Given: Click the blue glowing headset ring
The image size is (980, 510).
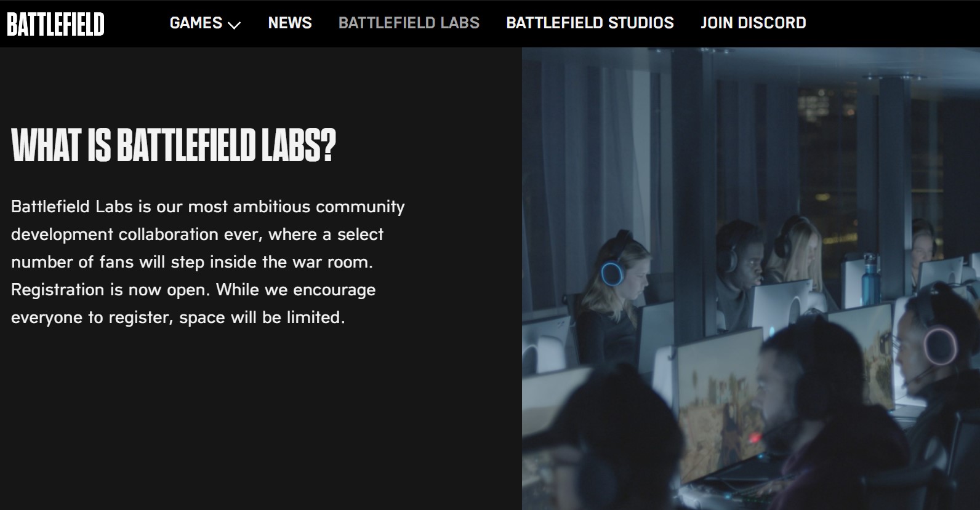Looking at the screenshot, I should point(611,273).
